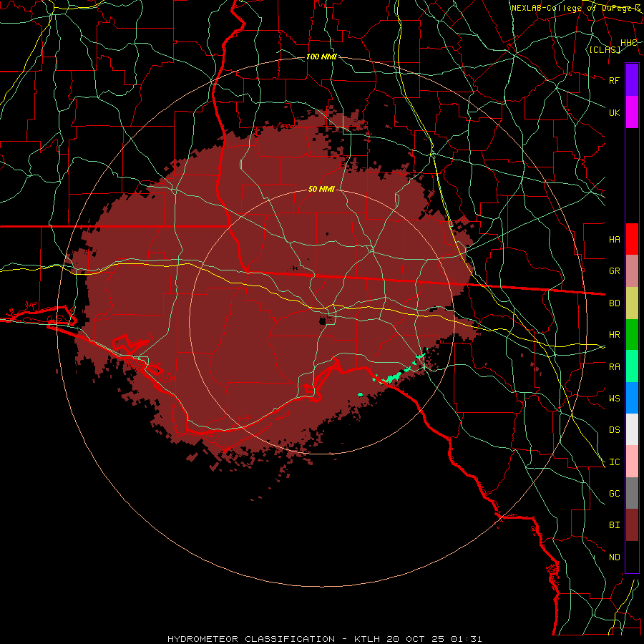Select the GC legend label
Image resolution: width=644 pixels, height=644 pixels.
(615, 494)
